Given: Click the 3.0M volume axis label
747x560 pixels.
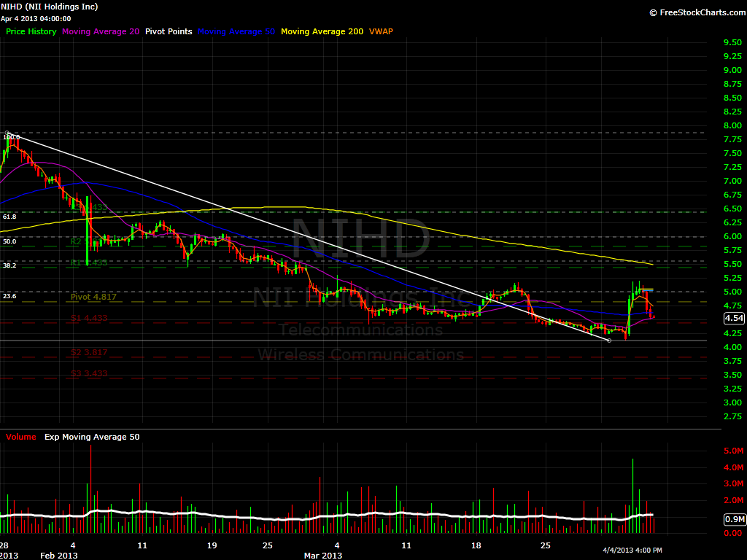Looking at the screenshot, I should (x=734, y=484).
